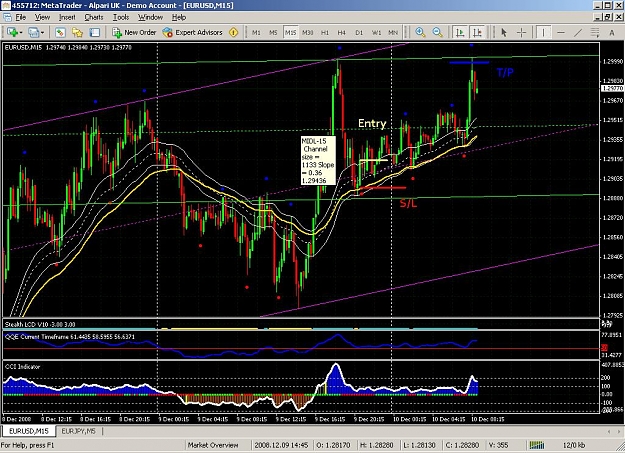Open the Insert menu

pos(67,17)
